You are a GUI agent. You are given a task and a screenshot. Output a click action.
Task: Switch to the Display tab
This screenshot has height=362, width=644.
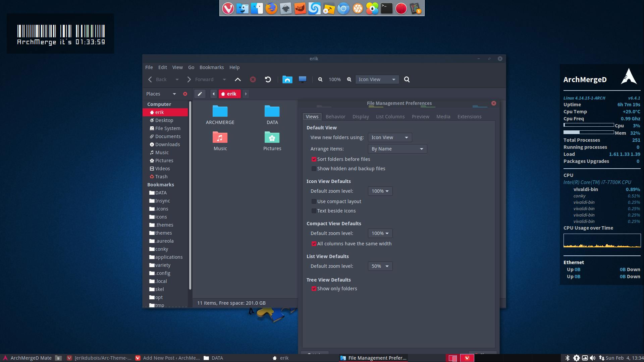point(361,117)
